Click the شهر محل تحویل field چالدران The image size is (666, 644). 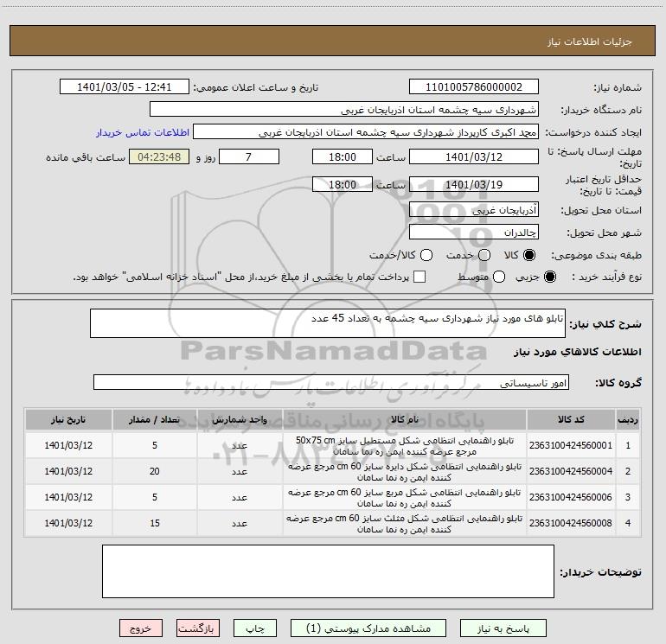click(474, 233)
